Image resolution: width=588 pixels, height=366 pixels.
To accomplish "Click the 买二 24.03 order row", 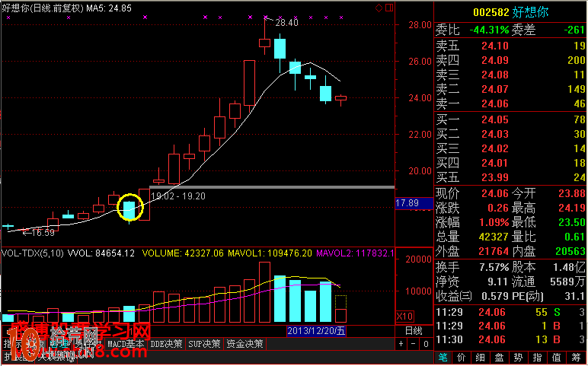I will pos(510,134).
